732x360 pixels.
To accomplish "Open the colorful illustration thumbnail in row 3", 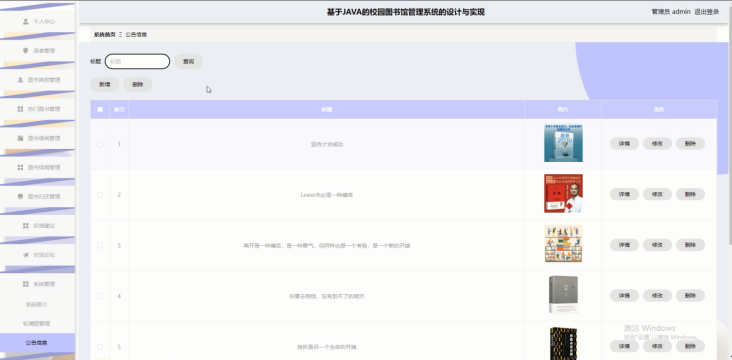I will (563, 244).
